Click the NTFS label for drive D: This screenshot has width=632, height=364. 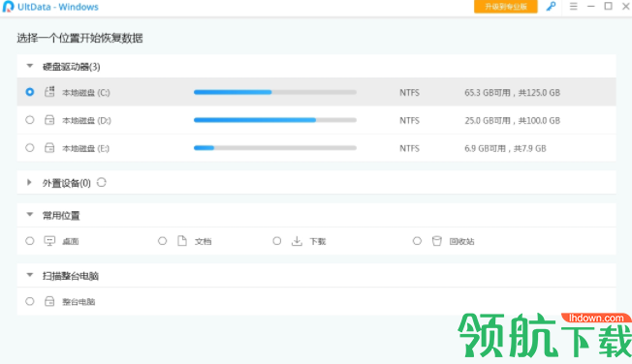tap(409, 120)
